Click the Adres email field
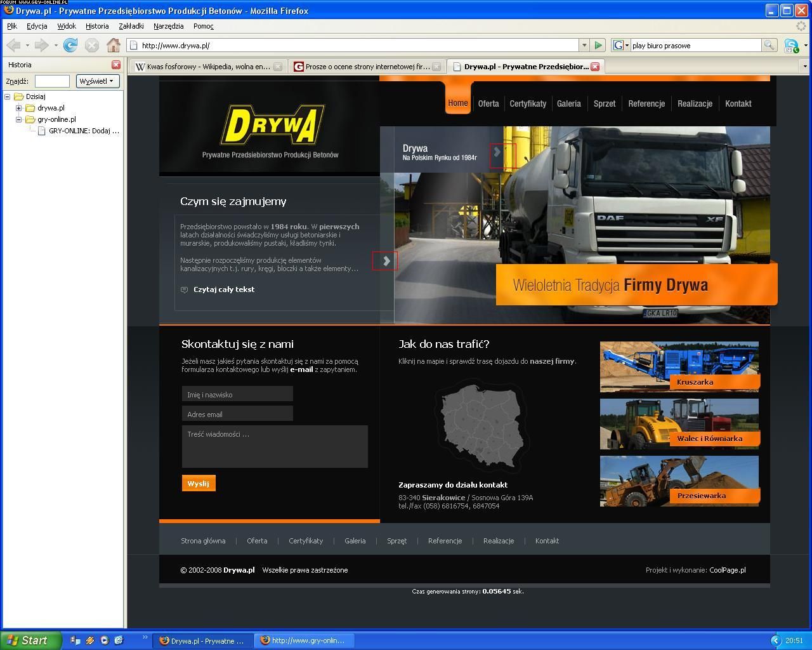812x650 pixels. [237, 414]
